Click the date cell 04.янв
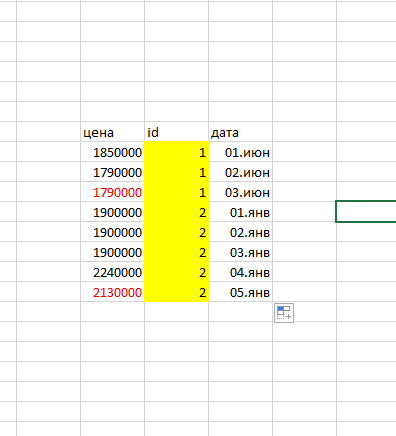 click(240, 272)
